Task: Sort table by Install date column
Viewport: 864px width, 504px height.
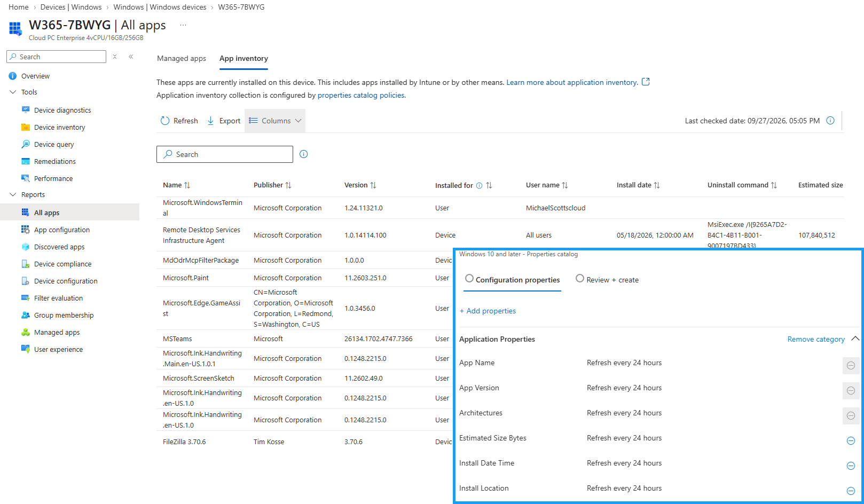Action: point(638,185)
